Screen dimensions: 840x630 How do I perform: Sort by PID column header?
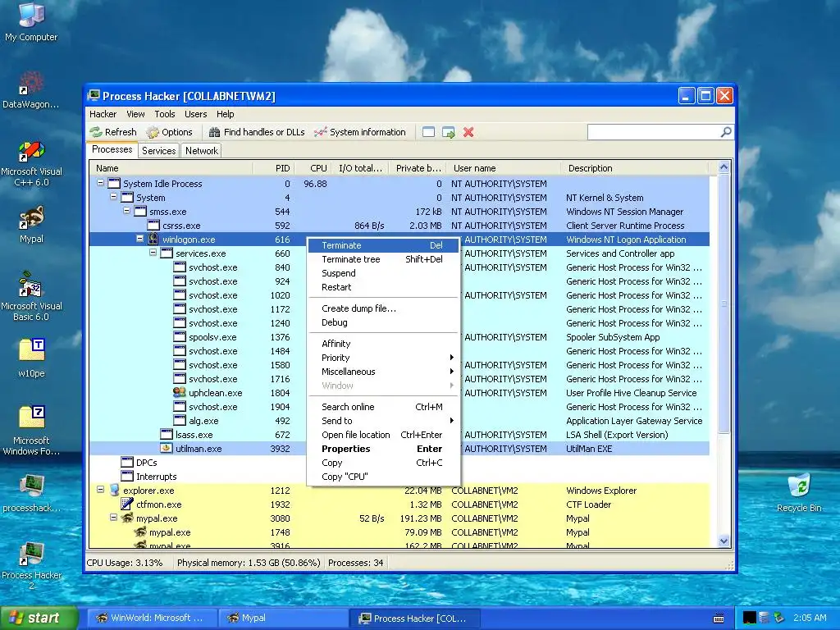click(x=273, y=168)
